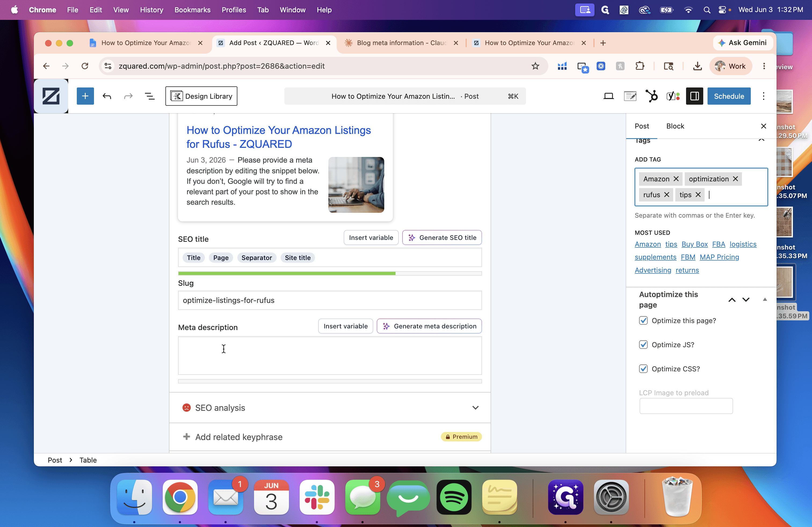Toggle the Optimize this page checkbox
Screen dimensions: 812x527
[643, 320]
